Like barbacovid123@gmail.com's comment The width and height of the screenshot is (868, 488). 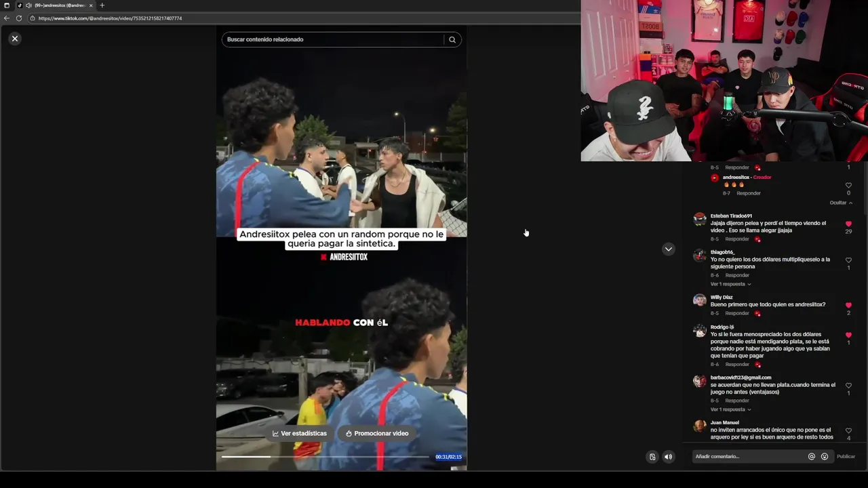848,386
